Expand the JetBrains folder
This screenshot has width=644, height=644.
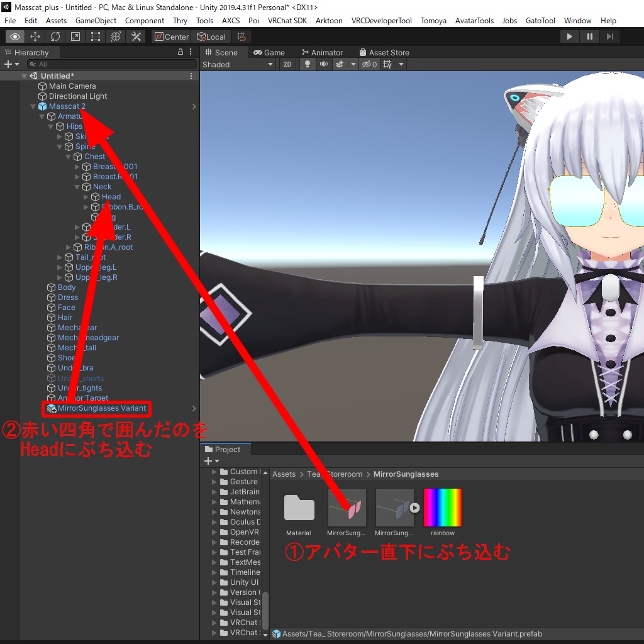click(214, 492)
